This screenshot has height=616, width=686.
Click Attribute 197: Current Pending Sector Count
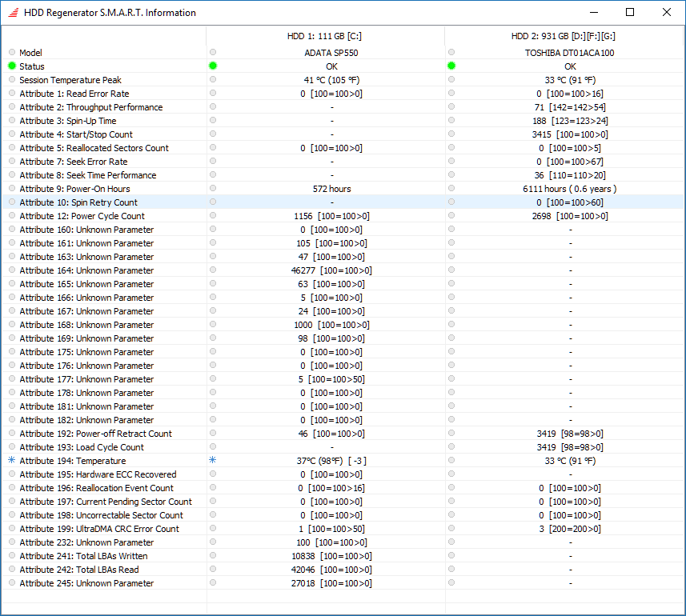tap(106, 502)
